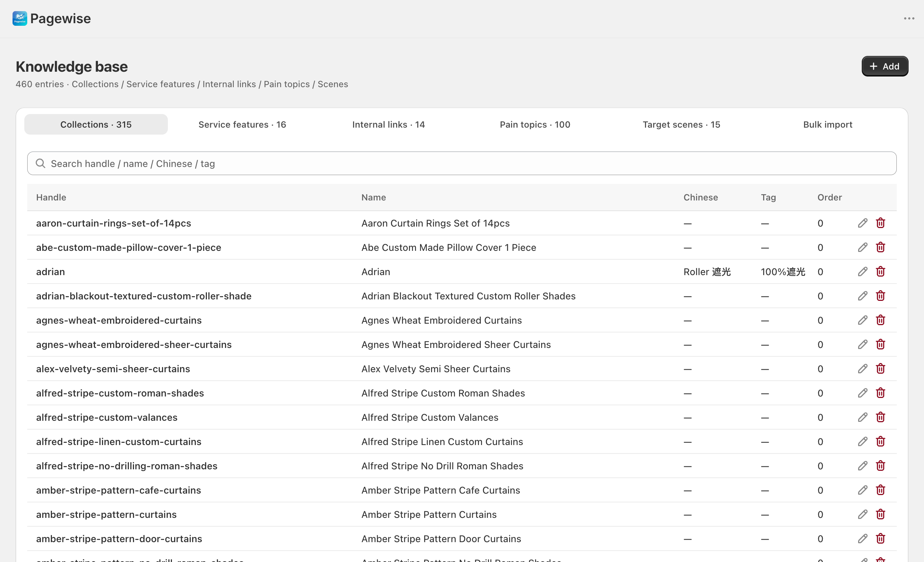The image size is (924, 562).
Task: Delete the alfred-stripe-no-drilling-roman-shades entry
Action: click(x=881, y=466)
